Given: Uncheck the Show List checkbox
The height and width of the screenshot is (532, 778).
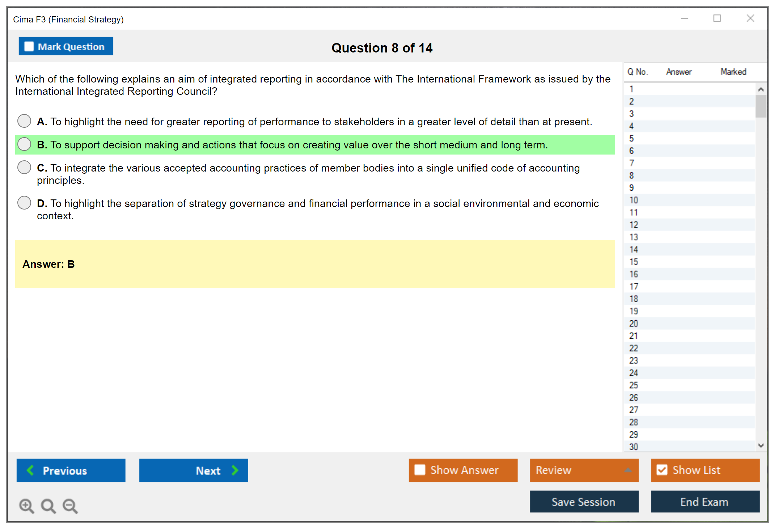Looking at the screenshot, I should click(x=662, y=470).
